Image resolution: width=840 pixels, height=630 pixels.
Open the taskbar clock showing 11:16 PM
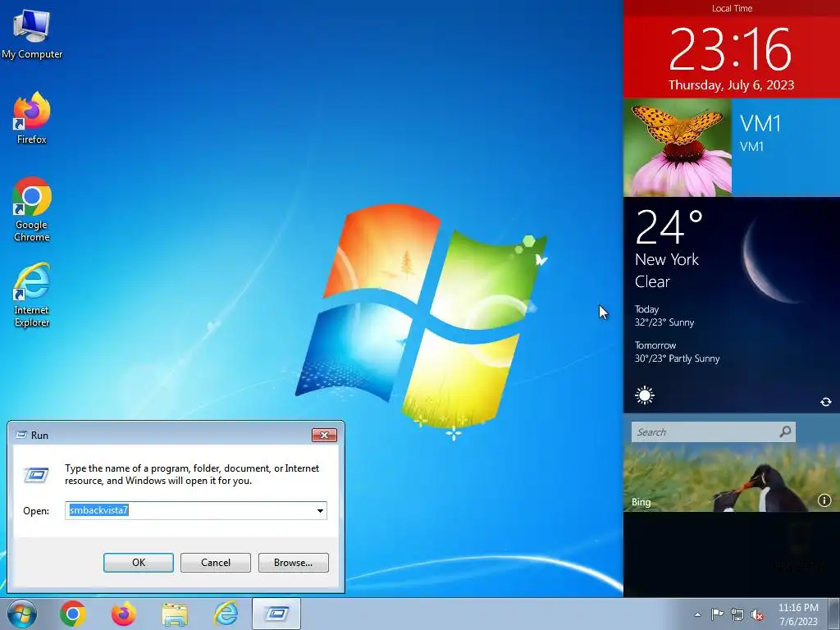[x=798, y=614]
